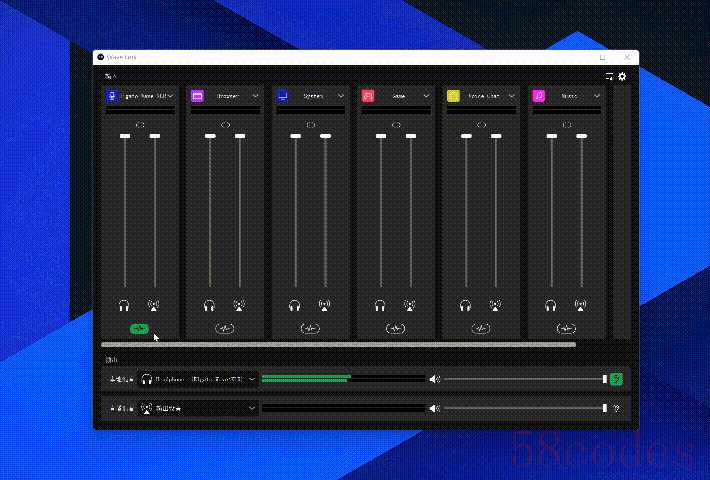Screen dimensions: 710x480
Task: Link the faders on the Game channel
Action: (x=396, y=125)
